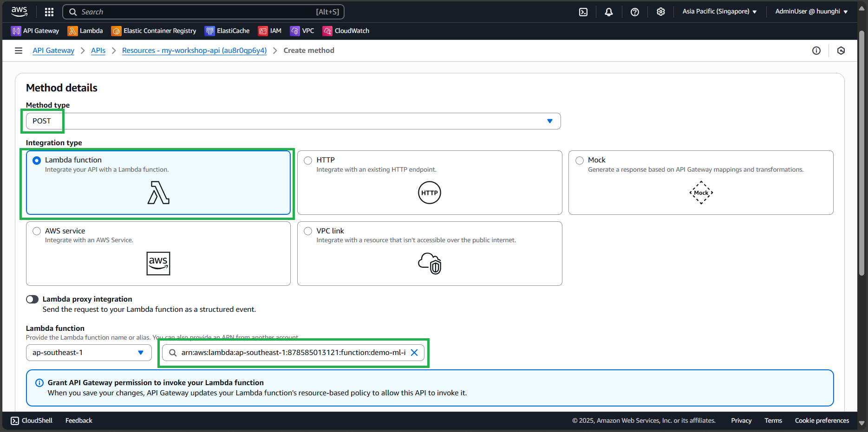Open the Feedback link in the footer
868x432 pixels.
tap(79, 421)
